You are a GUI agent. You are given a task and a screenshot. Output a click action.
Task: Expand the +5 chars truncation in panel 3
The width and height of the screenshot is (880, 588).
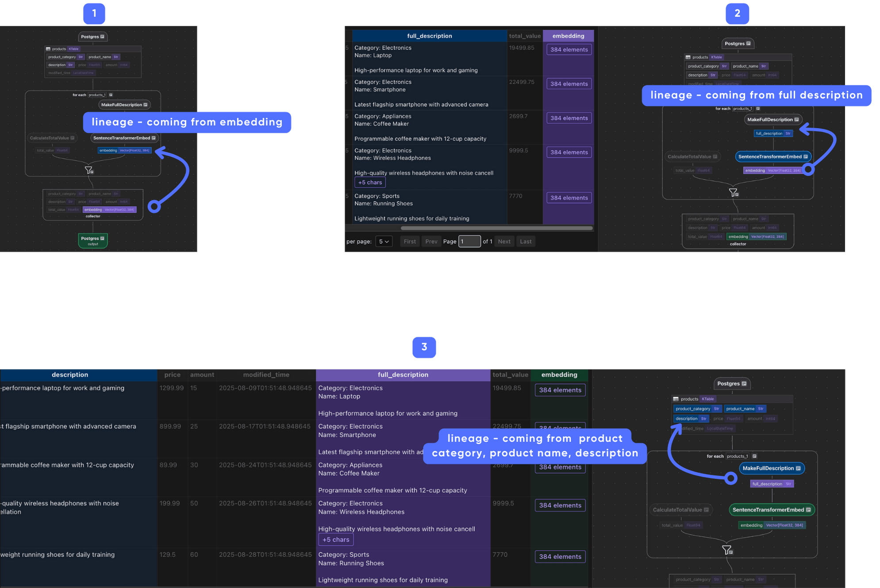(336, 539)
